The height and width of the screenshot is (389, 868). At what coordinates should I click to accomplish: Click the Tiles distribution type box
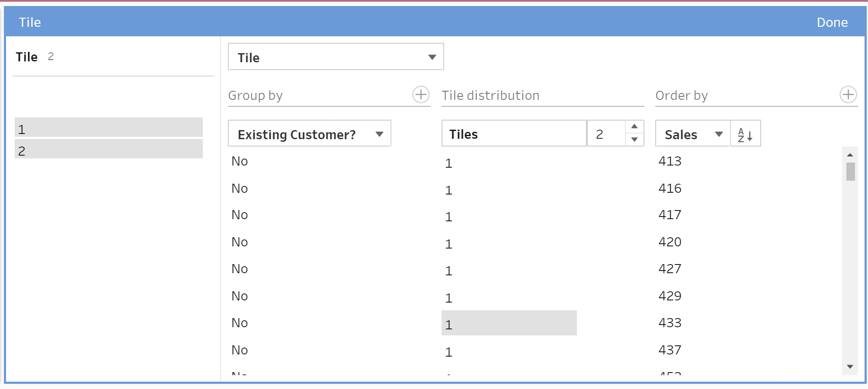point(514,134)
